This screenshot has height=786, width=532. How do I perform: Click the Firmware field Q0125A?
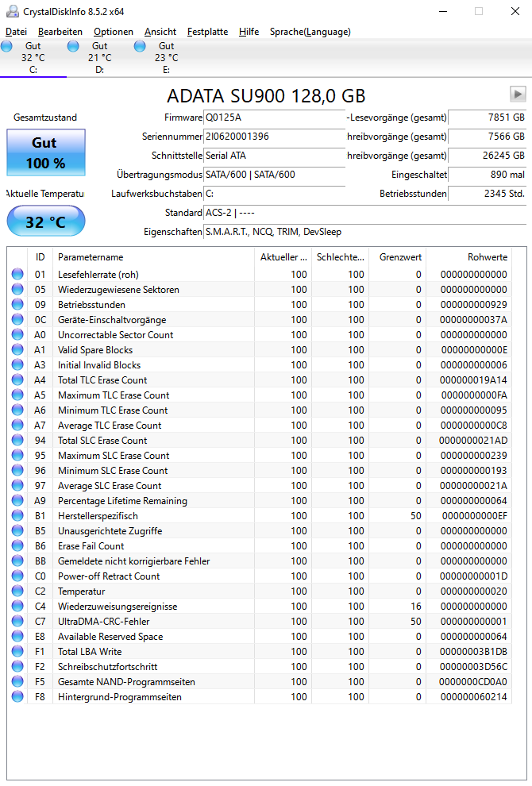tap(274, 118)
